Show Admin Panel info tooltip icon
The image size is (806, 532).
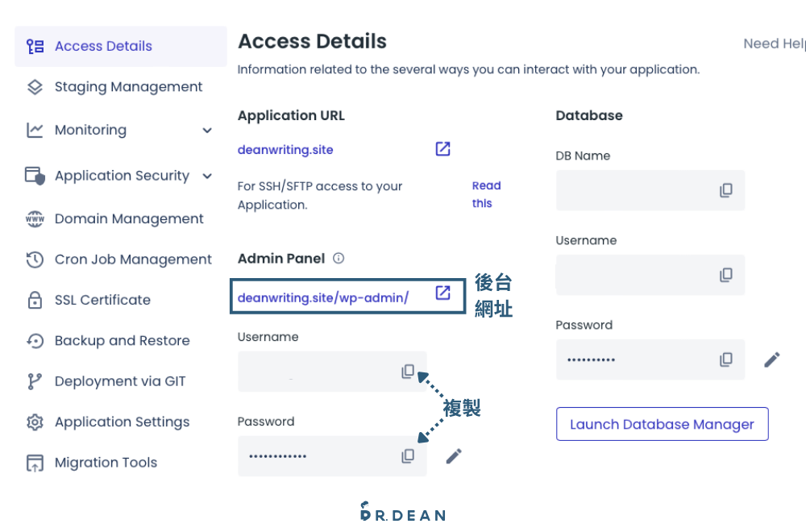click(339, 258)
